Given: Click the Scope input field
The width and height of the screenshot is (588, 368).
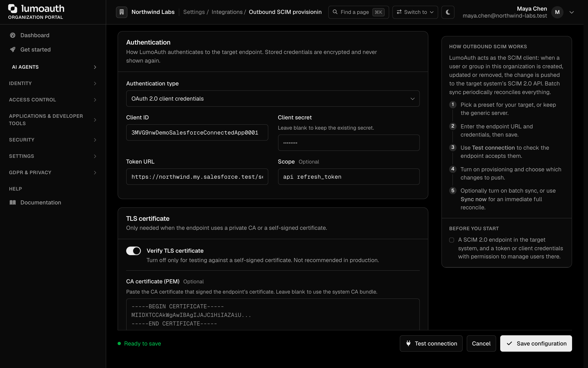Looking at the screenshot, I should [x=349, y=177].
